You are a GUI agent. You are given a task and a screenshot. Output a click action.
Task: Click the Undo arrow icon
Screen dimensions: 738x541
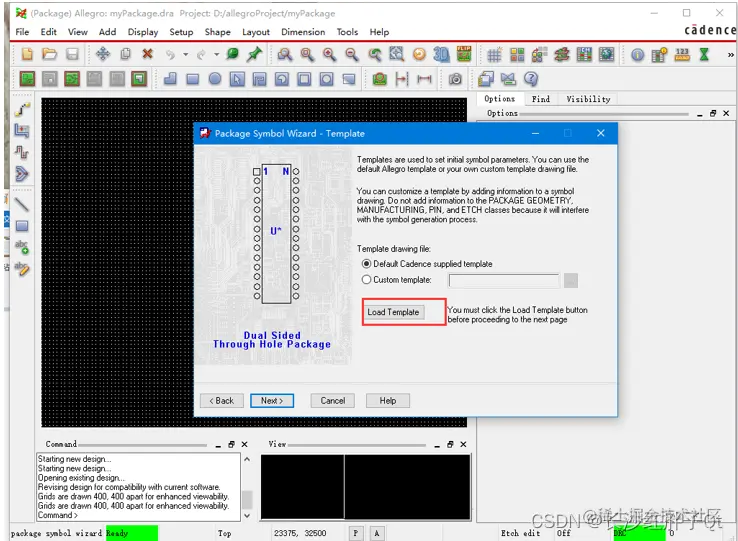(x=170, y=55)
